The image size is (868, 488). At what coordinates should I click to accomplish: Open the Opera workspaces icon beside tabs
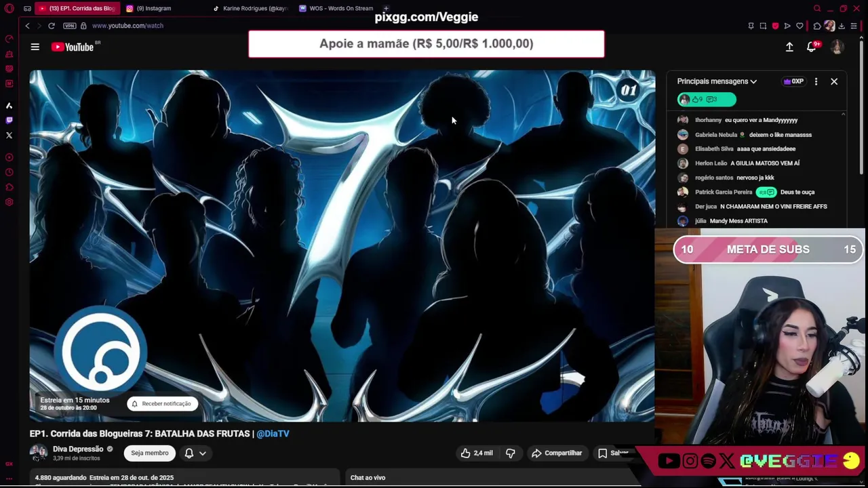[27, 8]
